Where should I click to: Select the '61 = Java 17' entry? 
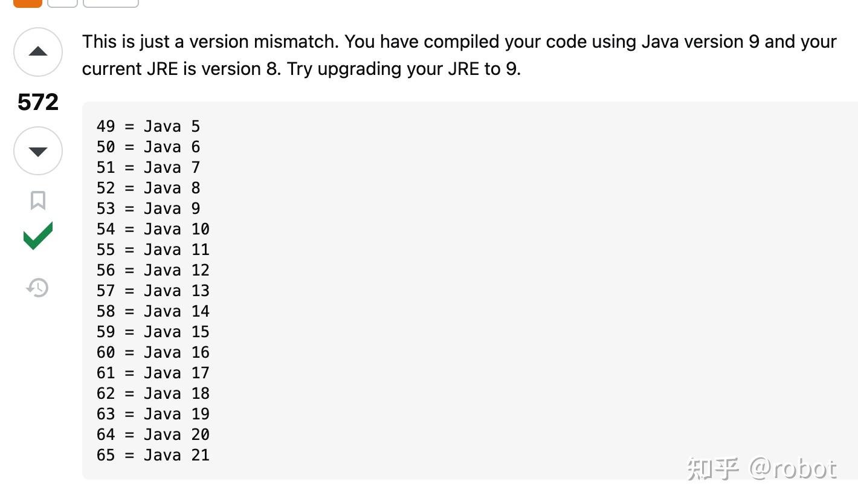(153, 373)
